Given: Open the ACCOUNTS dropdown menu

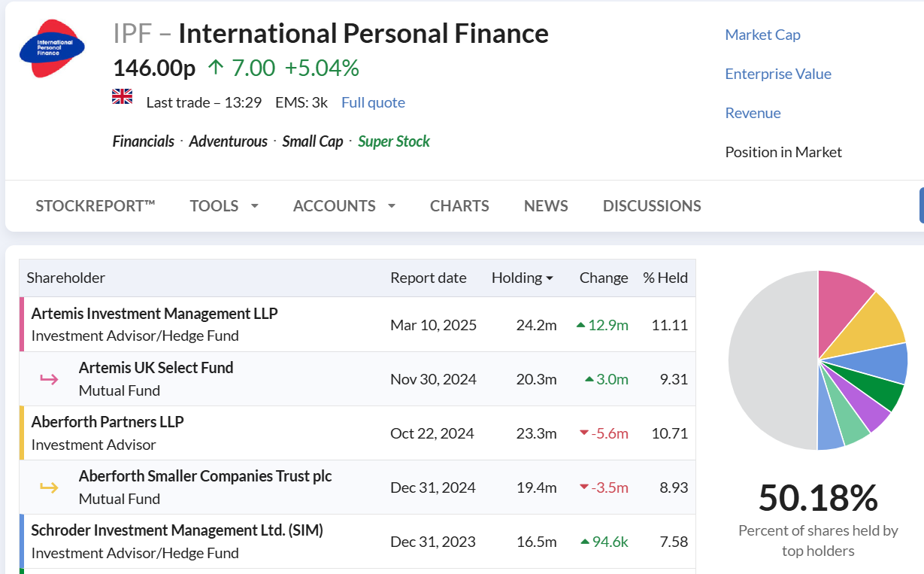Looking at the screenshot, I should 344,206.
